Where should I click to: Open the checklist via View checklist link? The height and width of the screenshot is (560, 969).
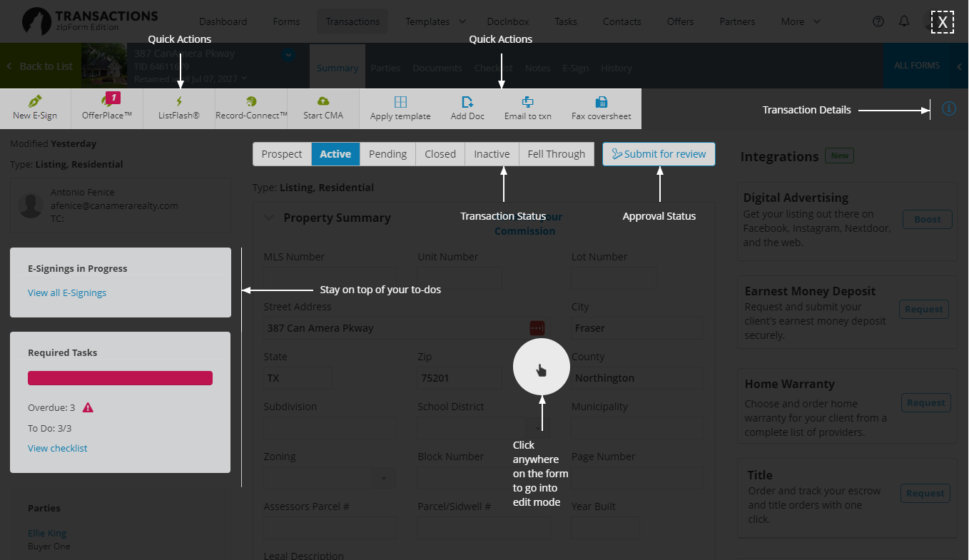pos(57,448)
